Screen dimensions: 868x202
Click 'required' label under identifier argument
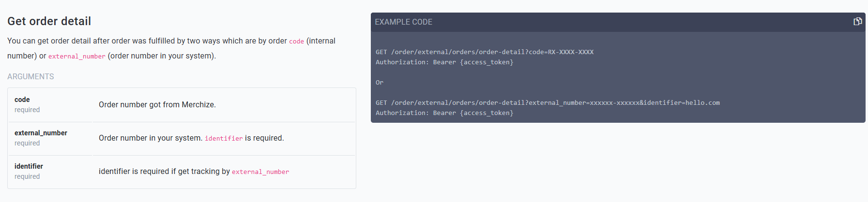click(x=27, y=176)
